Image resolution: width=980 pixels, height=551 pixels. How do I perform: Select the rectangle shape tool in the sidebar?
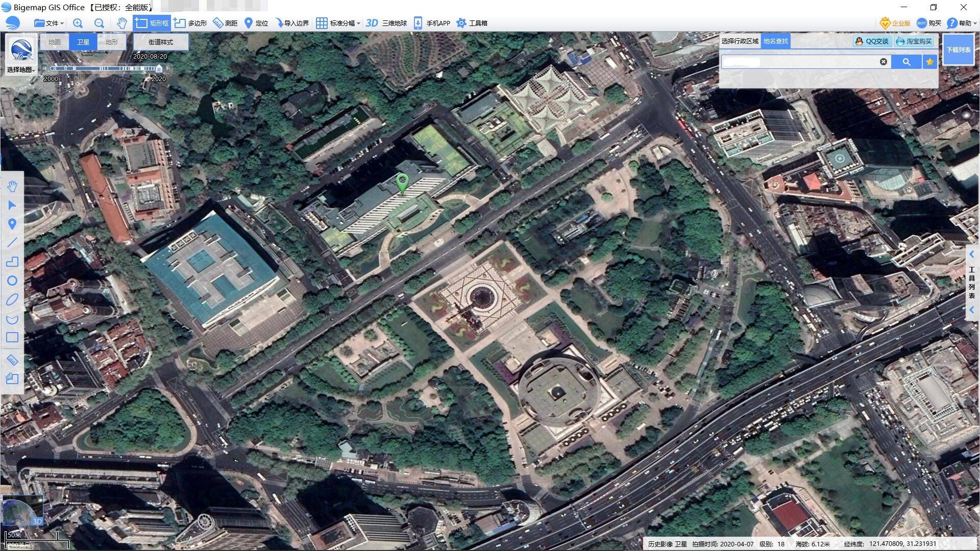click(x=12, y=337)
